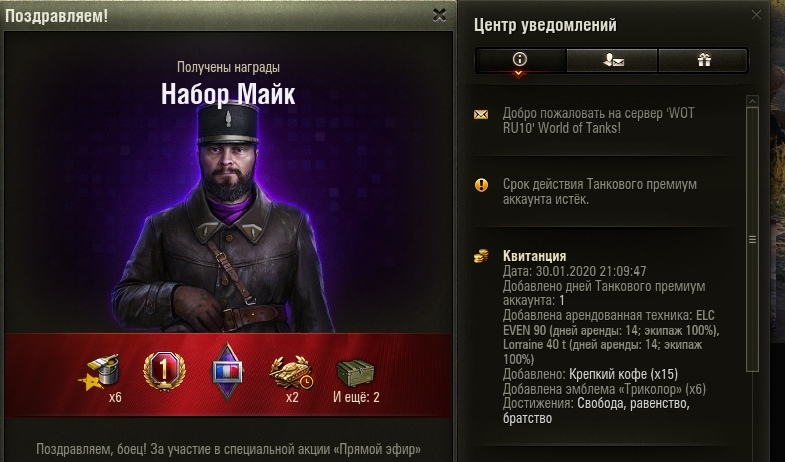The width and height of the screenshot is (785, 462).
Task: Close the Центр уведомлений panel
Action: (x=756, y=15)
